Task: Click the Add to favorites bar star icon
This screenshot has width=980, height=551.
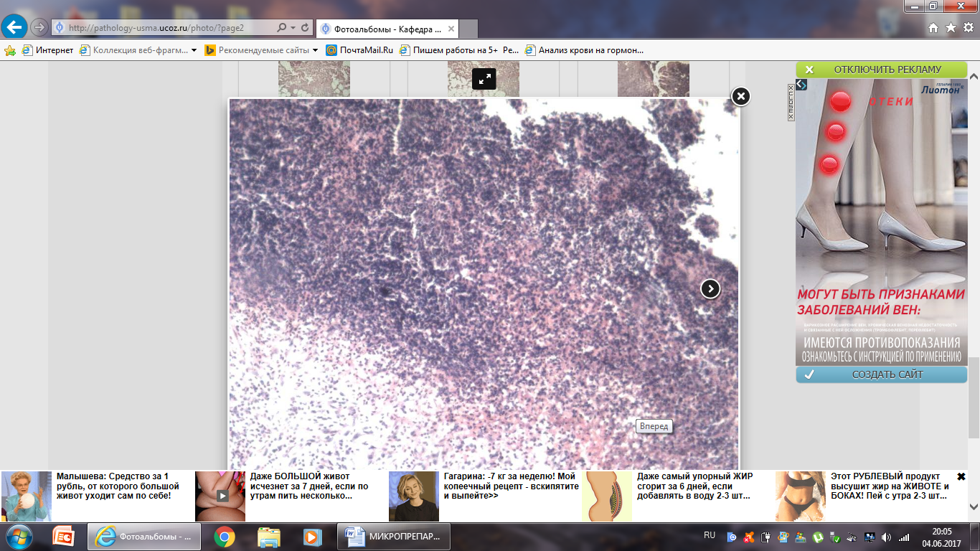Action: [x=10, y=50]
